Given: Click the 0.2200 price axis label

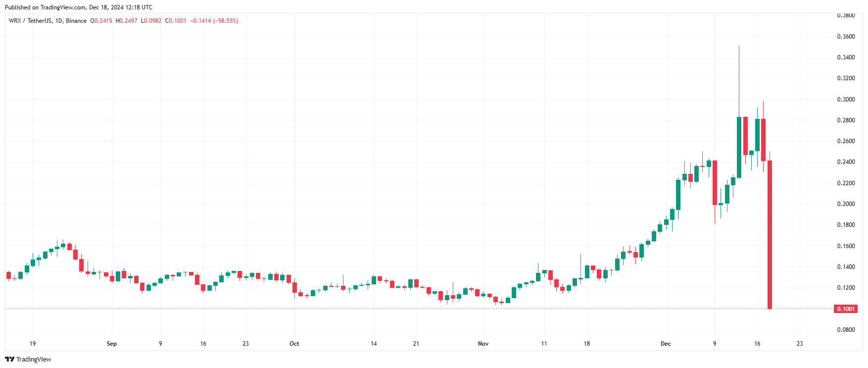Looking at the screenshot, I should 846,183.
